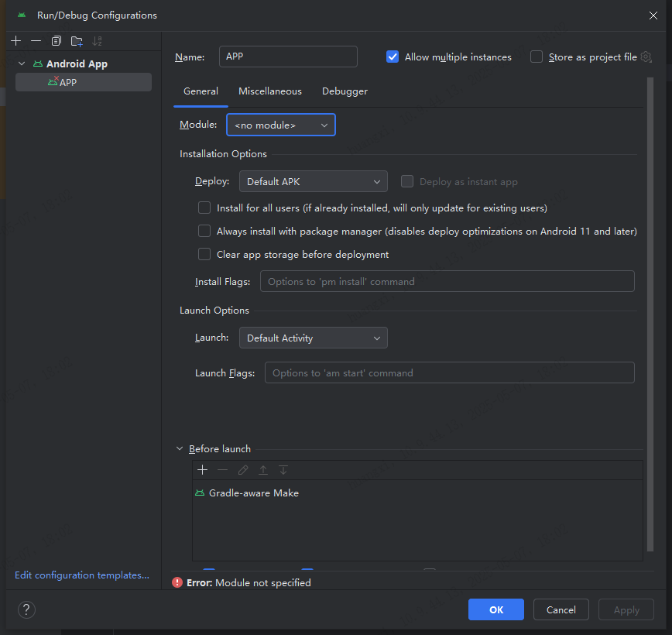Switch to the General tab
Viewport: 672px width, 635px height.
point(201,91)
